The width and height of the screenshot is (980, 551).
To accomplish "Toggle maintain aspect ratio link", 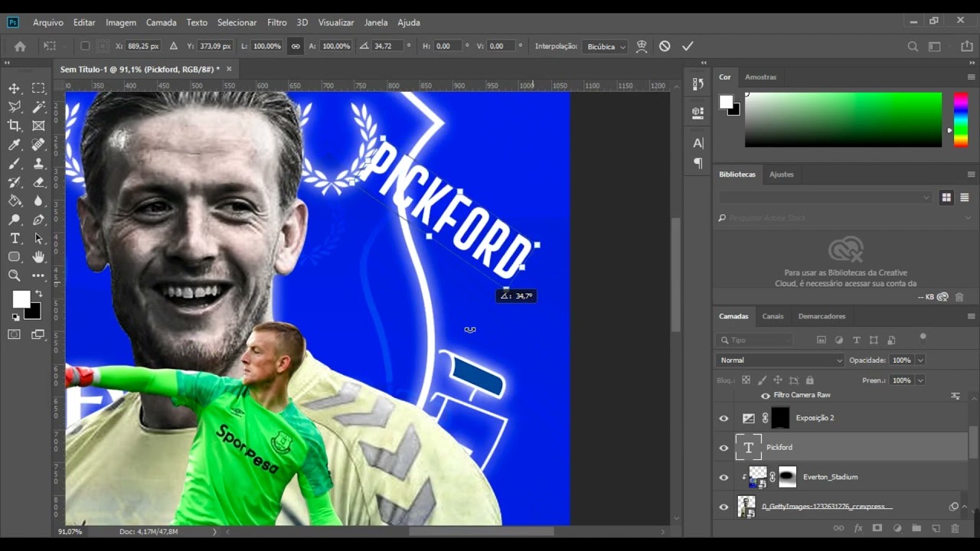I will (x=296, y=46).
